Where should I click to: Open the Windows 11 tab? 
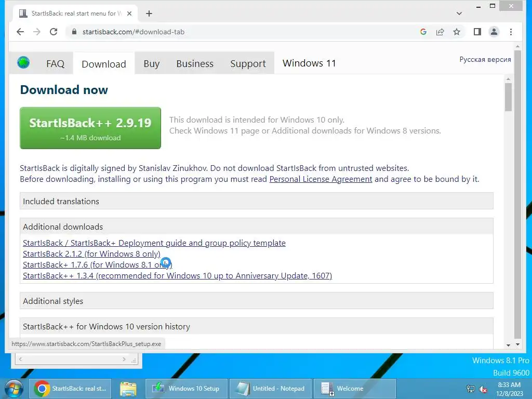(x=309, y=63)
